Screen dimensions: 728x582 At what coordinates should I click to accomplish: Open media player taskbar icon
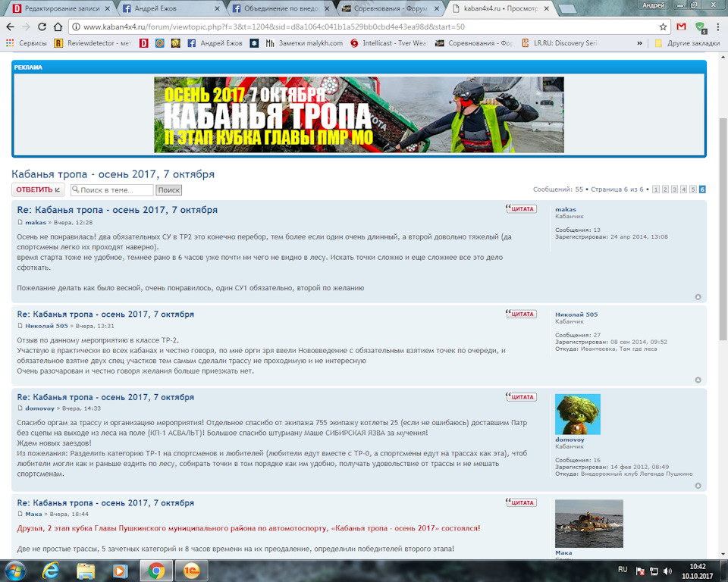point(119,571)
